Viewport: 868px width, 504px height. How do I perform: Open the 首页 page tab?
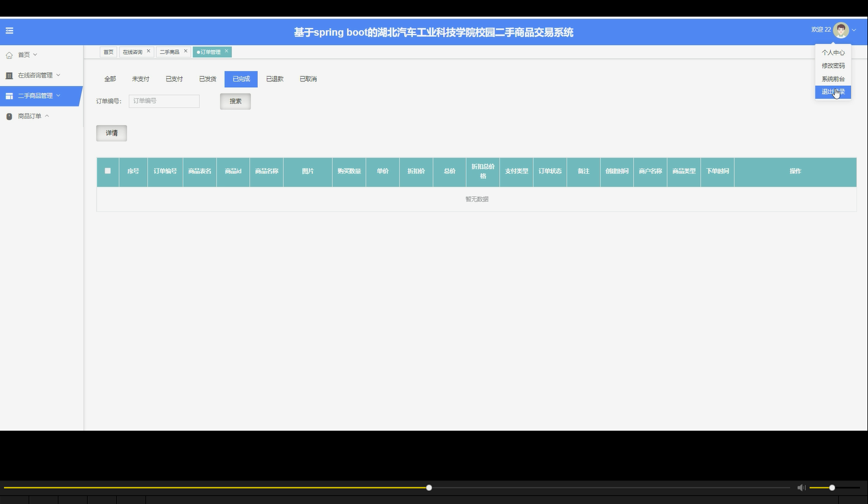(108, 52)
